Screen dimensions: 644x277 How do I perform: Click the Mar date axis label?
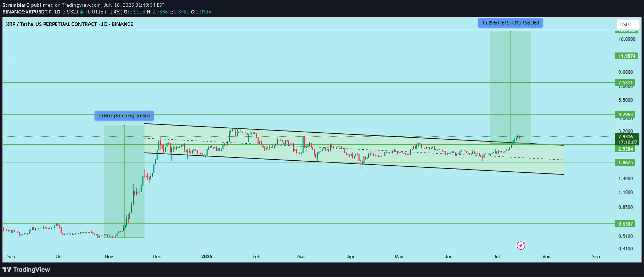click(x=301, y=256)
